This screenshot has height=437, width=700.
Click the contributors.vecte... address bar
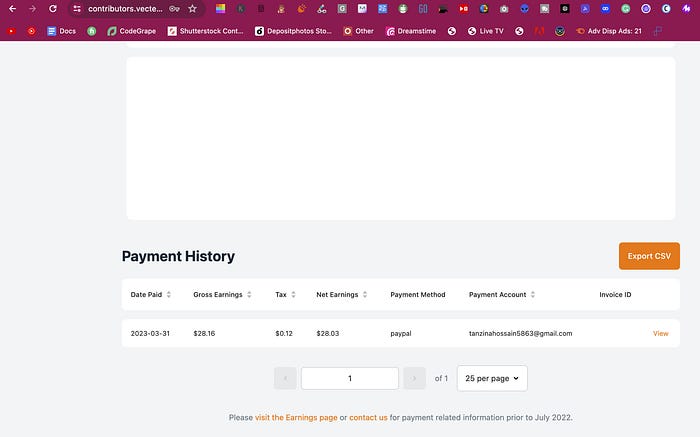[125, 8]
